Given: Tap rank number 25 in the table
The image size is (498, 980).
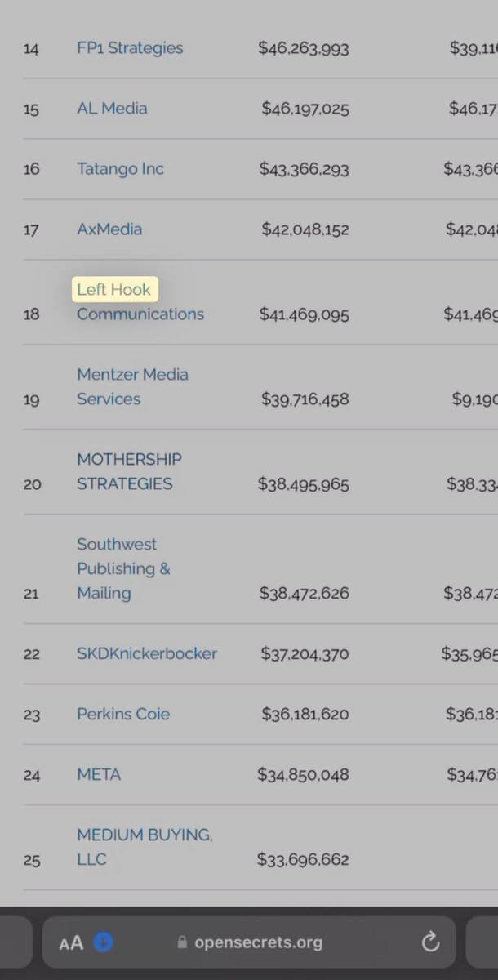Looking at the screenshot, I should (x=32, y=860).
